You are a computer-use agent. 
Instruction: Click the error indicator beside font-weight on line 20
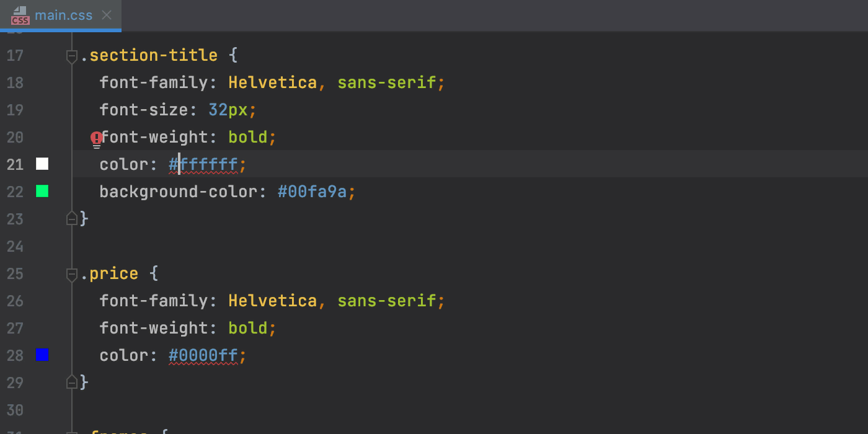(x=96, y=137)
